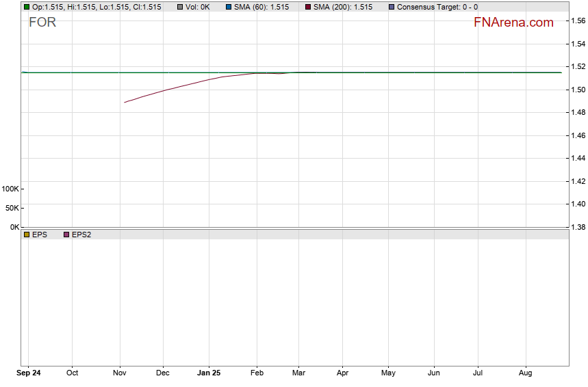Click the 'Consensus Target: 0 - 0' legend text

(x=437, y=7)
